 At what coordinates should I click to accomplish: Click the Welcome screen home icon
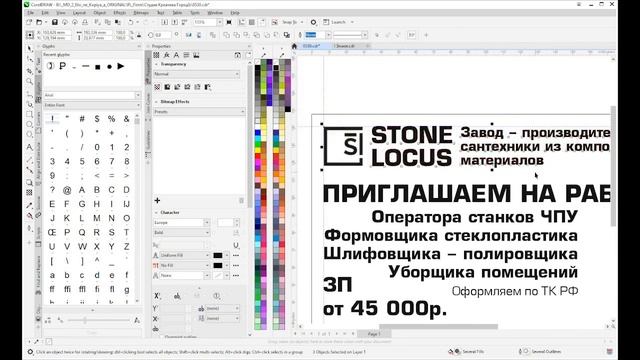pos(294,46)
